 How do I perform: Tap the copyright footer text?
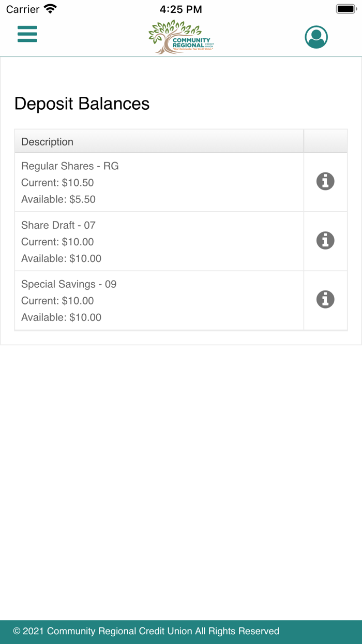[146, 631]
